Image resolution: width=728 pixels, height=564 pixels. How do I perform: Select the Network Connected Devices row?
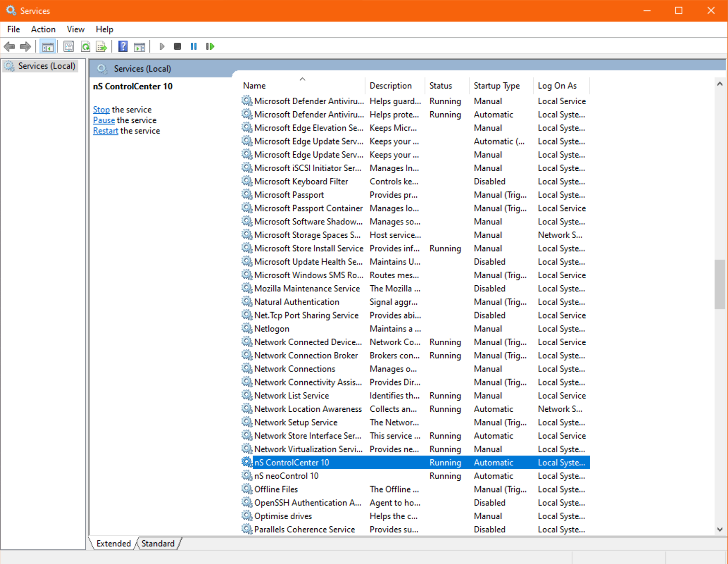415,342
